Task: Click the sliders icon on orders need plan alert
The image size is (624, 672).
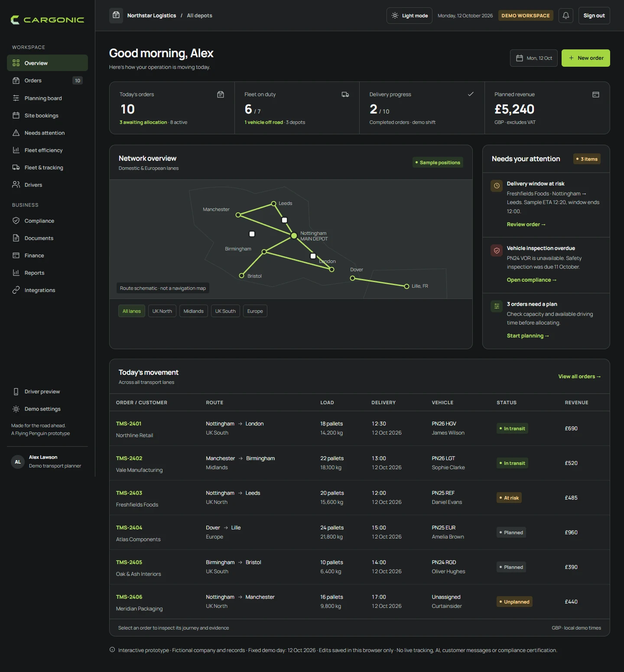Action: [497, 306]
